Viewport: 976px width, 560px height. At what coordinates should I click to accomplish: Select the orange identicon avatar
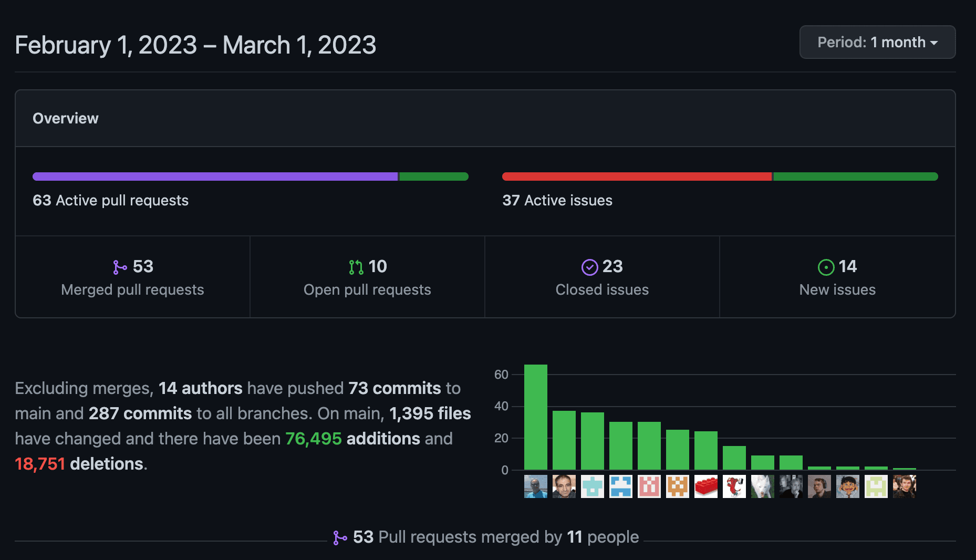click(678, 486)
